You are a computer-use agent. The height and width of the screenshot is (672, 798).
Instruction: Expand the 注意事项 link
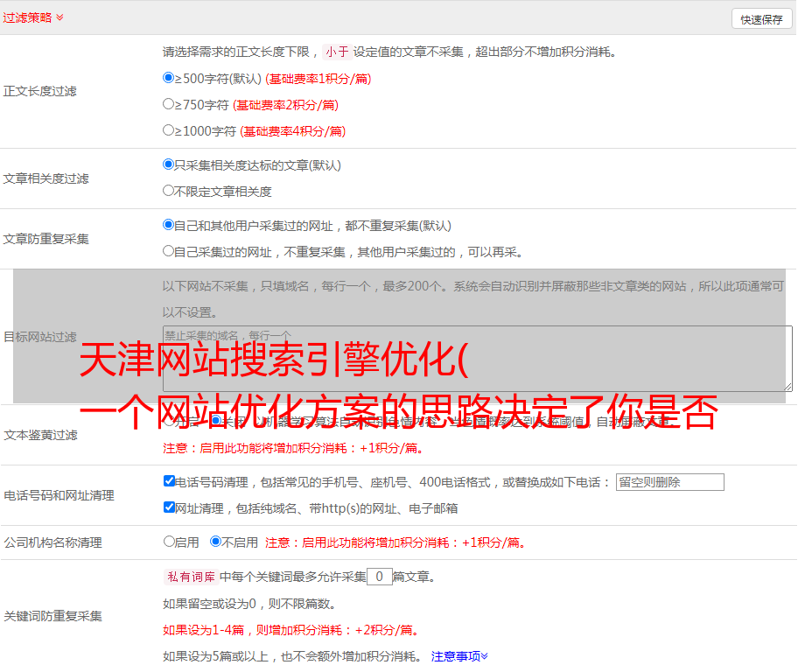[x=459, y=656]
